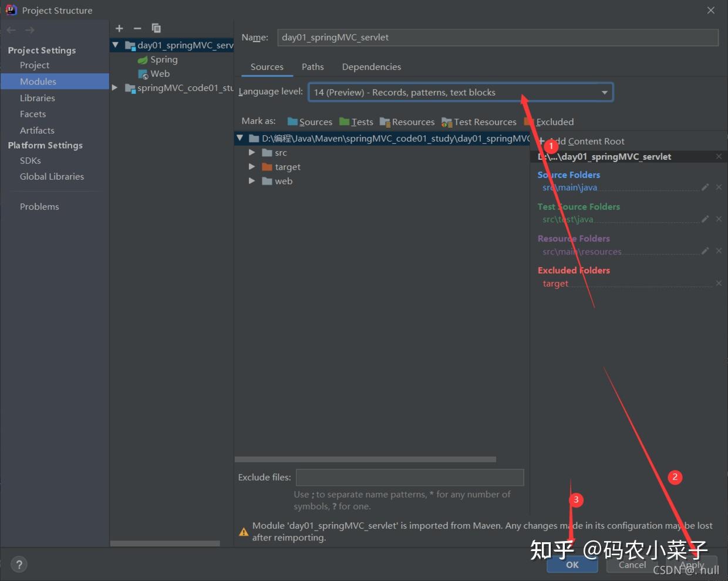Click the copy module icon

click(x=156, y=28)
